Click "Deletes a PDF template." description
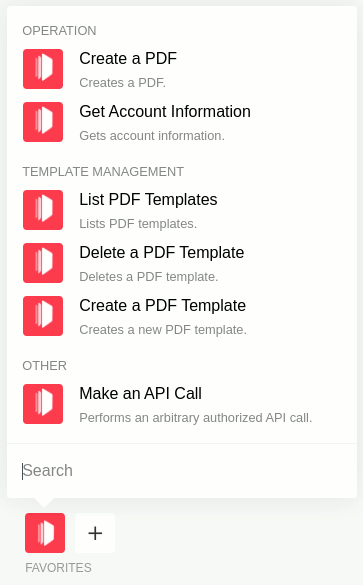The width and height of the screenshot is (363, 585). pos(148,277)
